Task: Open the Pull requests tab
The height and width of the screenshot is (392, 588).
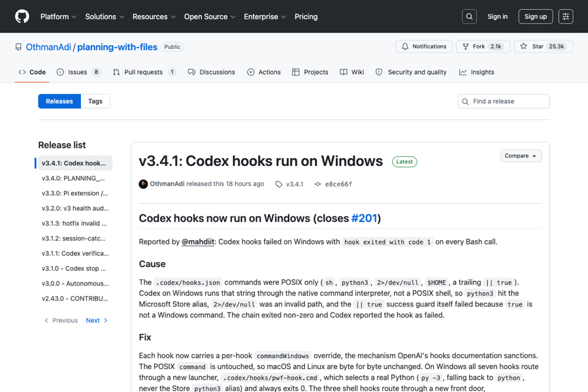Action: [144, 72]
